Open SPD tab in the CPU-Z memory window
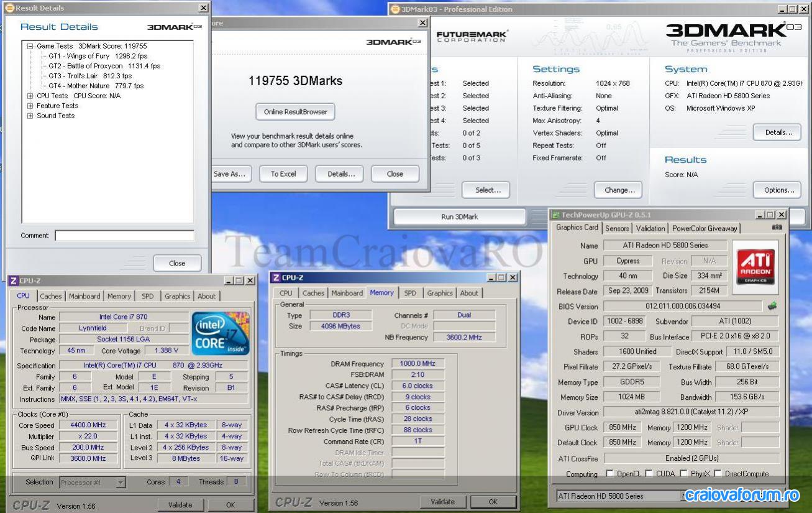This screenshot has height=513, width=812. [x=410, y=293]
